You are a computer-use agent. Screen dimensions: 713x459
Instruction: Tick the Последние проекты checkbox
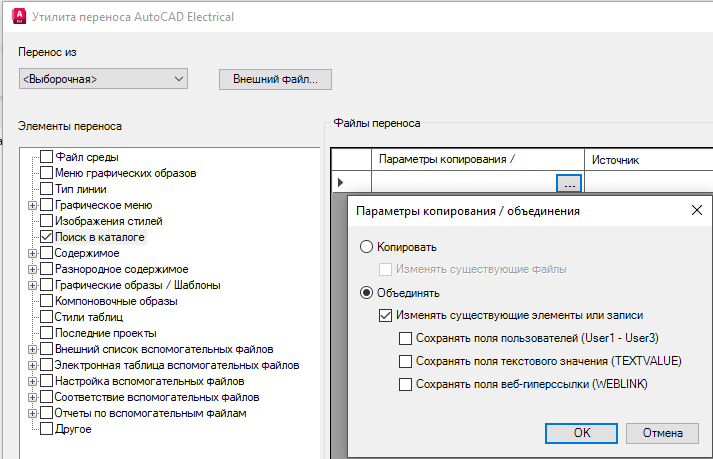click(x=46, y=333)
